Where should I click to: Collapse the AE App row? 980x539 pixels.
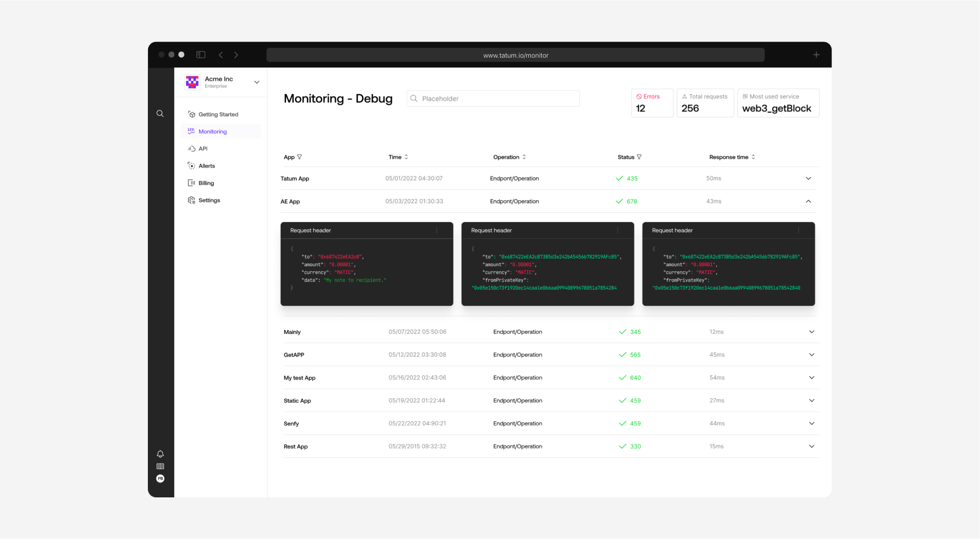(x=808, y=201)
